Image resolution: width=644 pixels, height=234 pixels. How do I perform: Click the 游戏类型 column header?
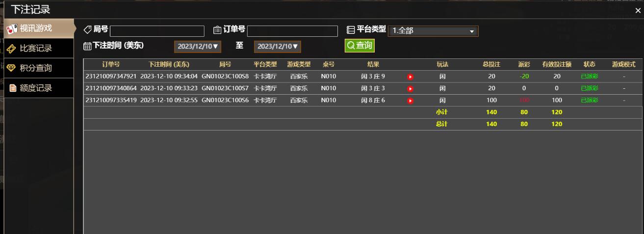pyautogui.click(x=299, y=64)
